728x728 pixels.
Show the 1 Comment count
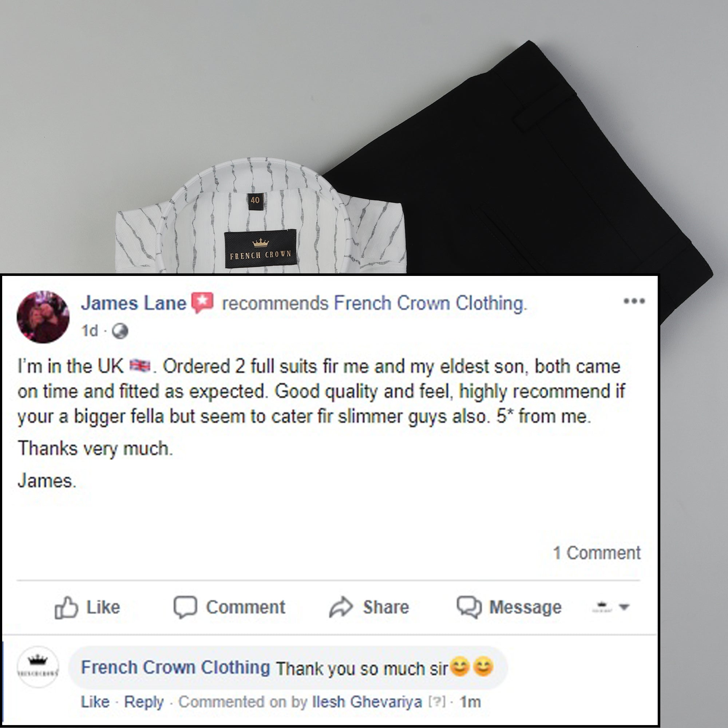click(x=597, y=553)
